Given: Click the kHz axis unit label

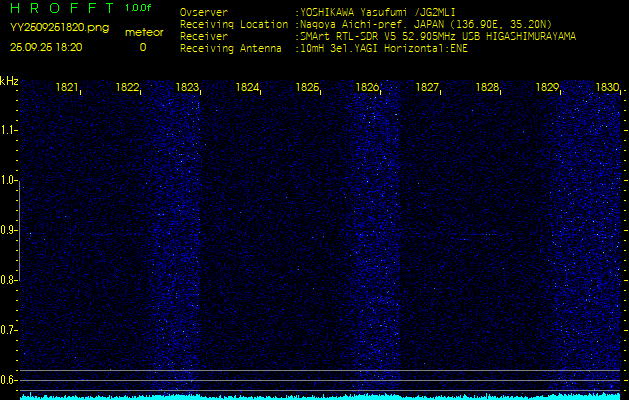Looking at the screenshot, I should pyautogui.click(x=9, y=81).
